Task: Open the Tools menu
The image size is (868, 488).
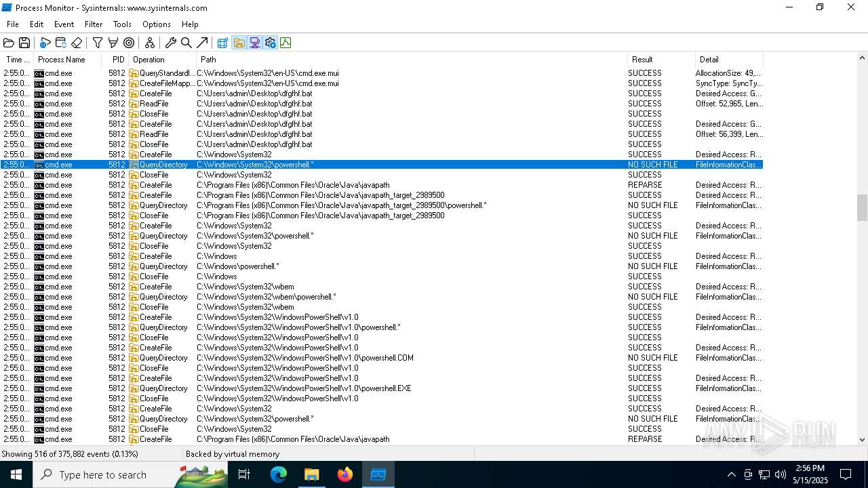Action: [122, 24]
